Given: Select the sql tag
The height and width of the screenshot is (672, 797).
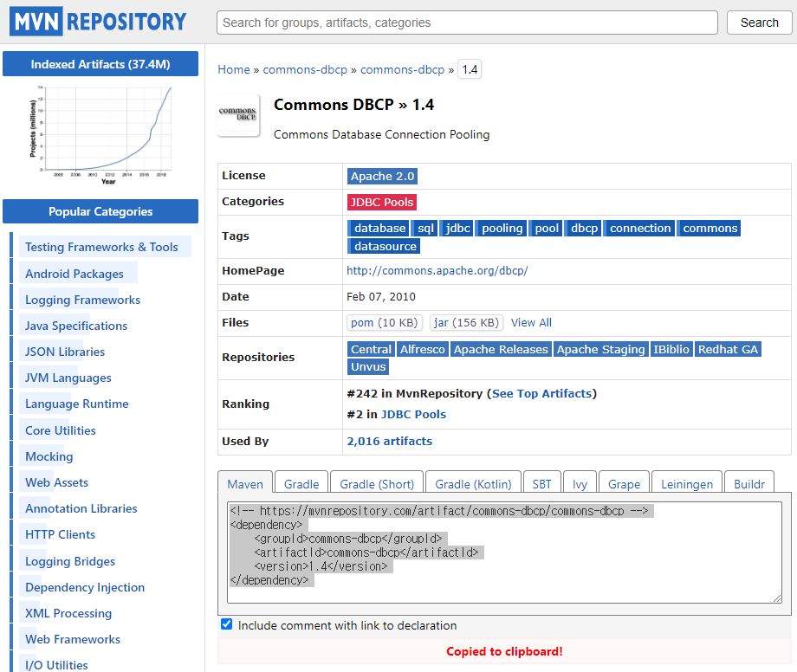Looking at the screenshot, I should click(425, 228).
